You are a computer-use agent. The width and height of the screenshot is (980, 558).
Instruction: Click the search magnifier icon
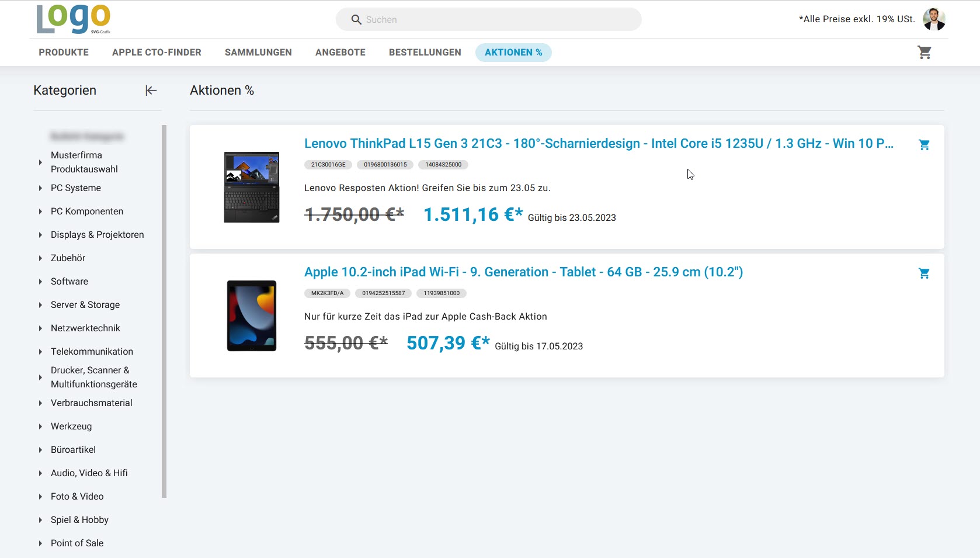pos(356,20)
